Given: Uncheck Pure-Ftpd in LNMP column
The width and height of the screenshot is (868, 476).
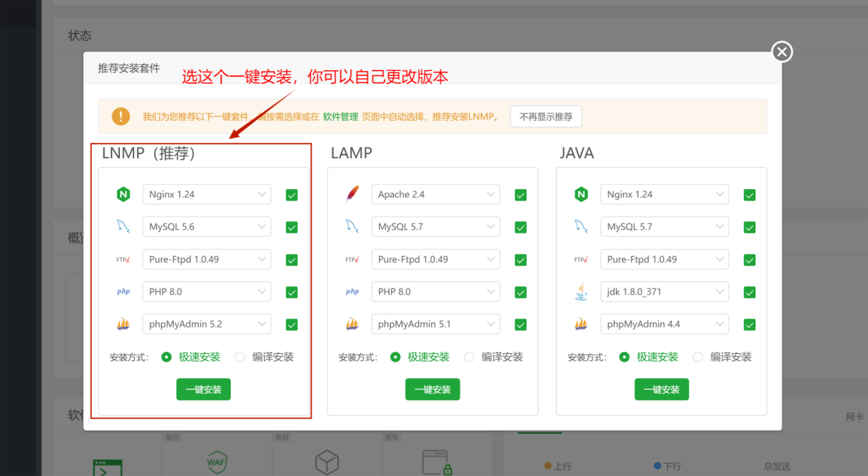Looking at the screenshot, I should (x=292, y=260).
